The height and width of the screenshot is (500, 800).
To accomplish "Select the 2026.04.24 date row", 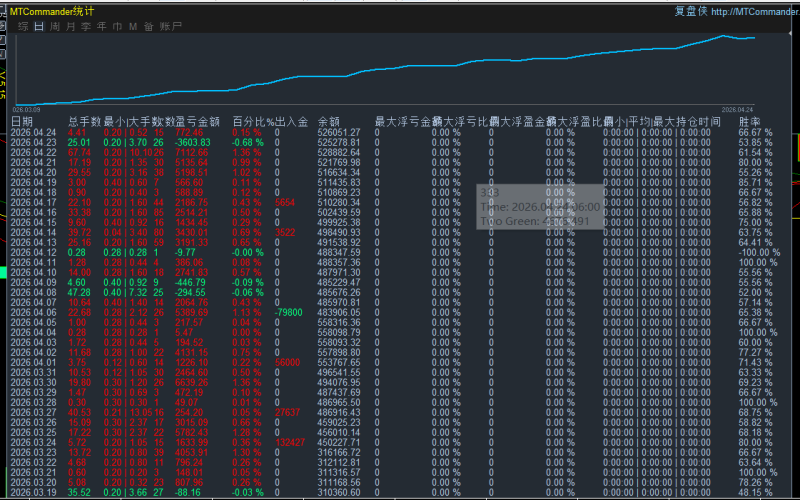I will (33, 133).
